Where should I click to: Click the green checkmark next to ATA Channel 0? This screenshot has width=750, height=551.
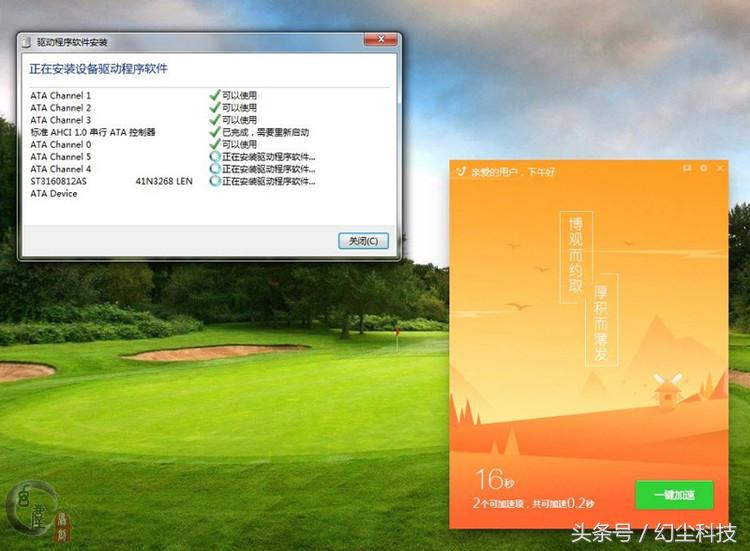[x=215, y=144]
